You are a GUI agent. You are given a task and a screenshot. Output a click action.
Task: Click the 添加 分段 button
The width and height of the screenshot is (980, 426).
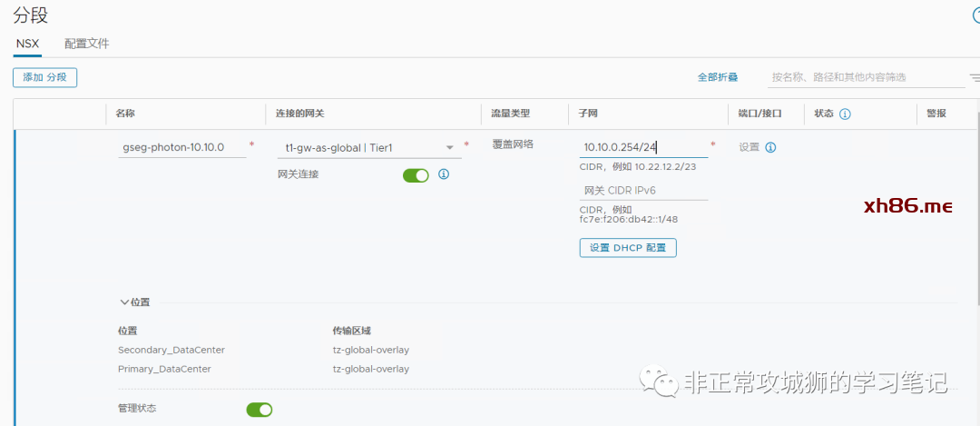44,78
